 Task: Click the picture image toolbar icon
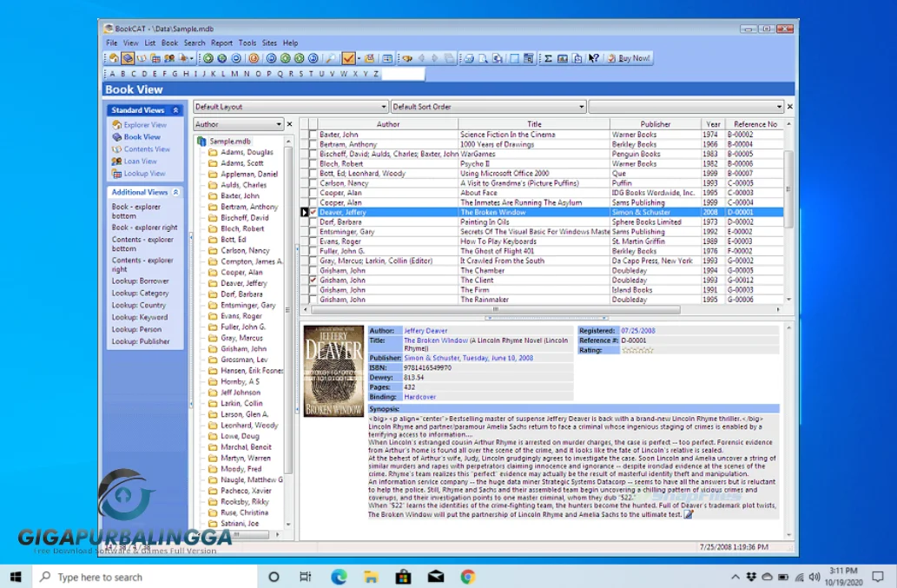563,58
